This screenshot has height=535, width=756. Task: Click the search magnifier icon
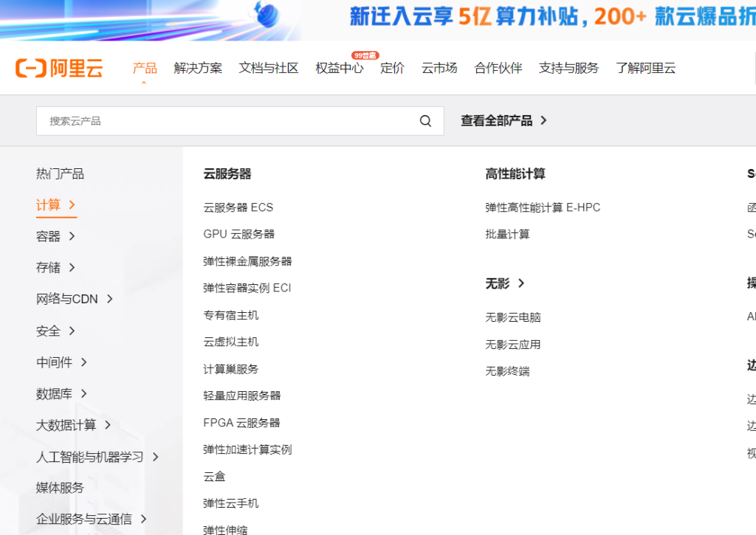(425, 120)
